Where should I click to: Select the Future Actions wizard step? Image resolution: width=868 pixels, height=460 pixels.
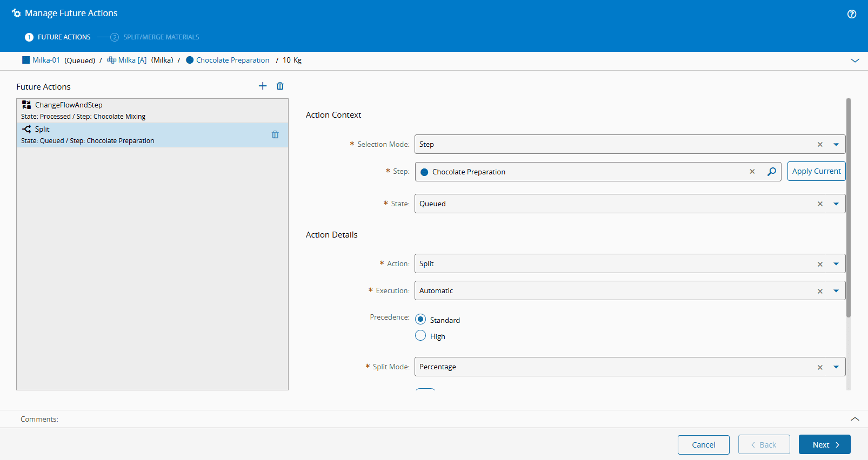coord(64,37)
